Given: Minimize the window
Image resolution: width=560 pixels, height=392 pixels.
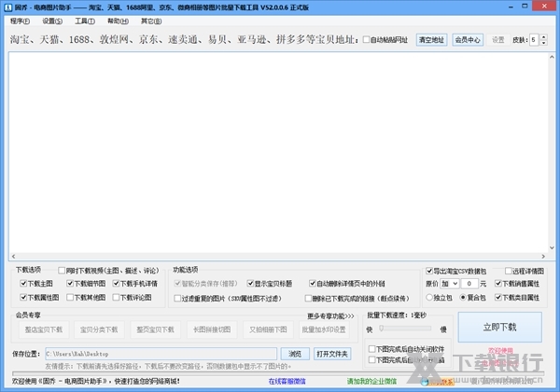Looking at the screenshot, I should [511, 7].
